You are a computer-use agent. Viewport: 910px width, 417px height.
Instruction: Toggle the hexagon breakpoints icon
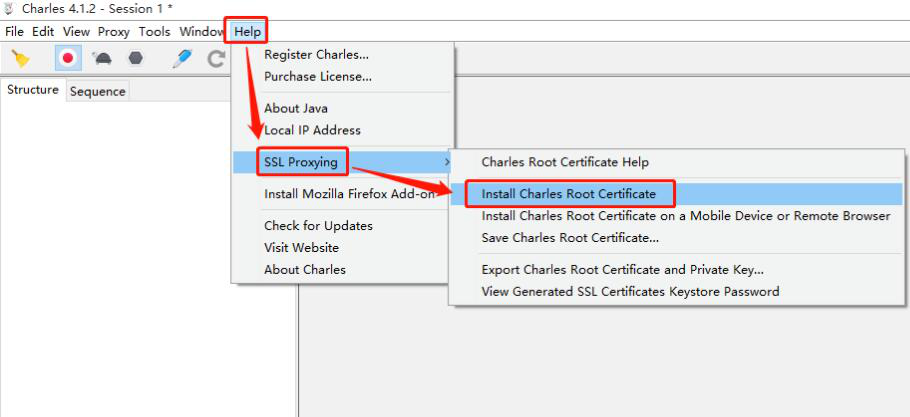(136, 58)
